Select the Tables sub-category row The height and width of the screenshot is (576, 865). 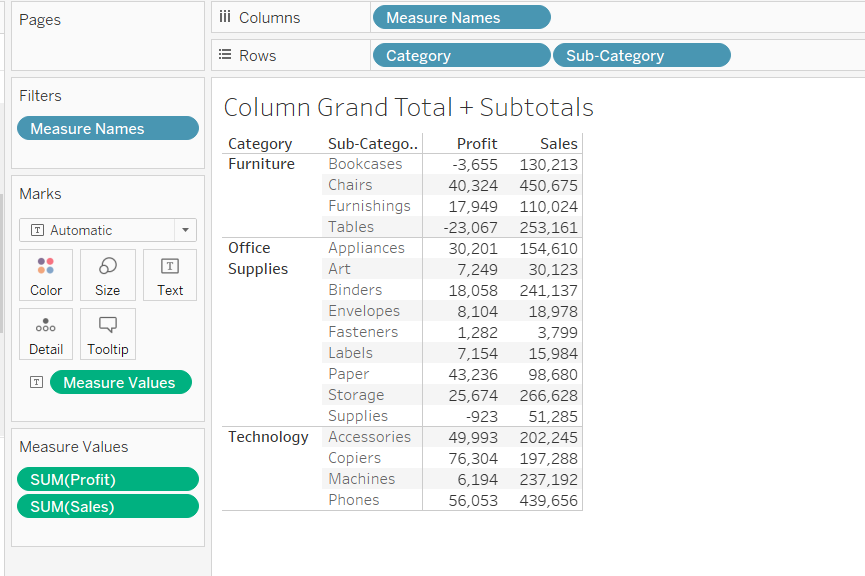pos(351,227)
